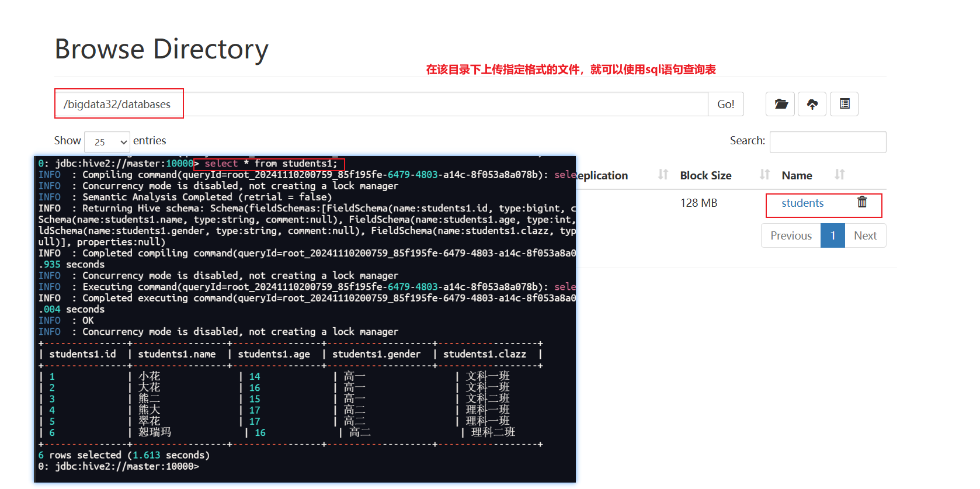Focus the directory path input field
Image resolution: width=980 pixels, height=489 pixels.
[x=381, y=104]
